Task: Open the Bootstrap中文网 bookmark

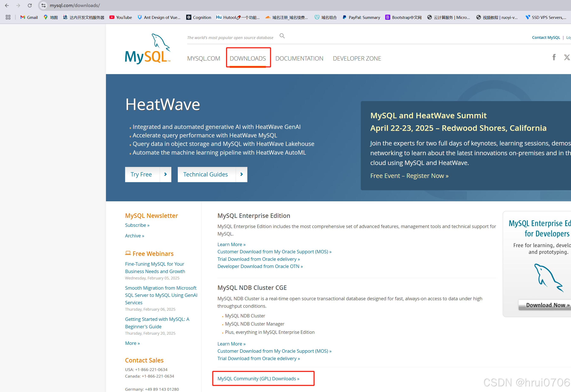Action: (403, 17)
